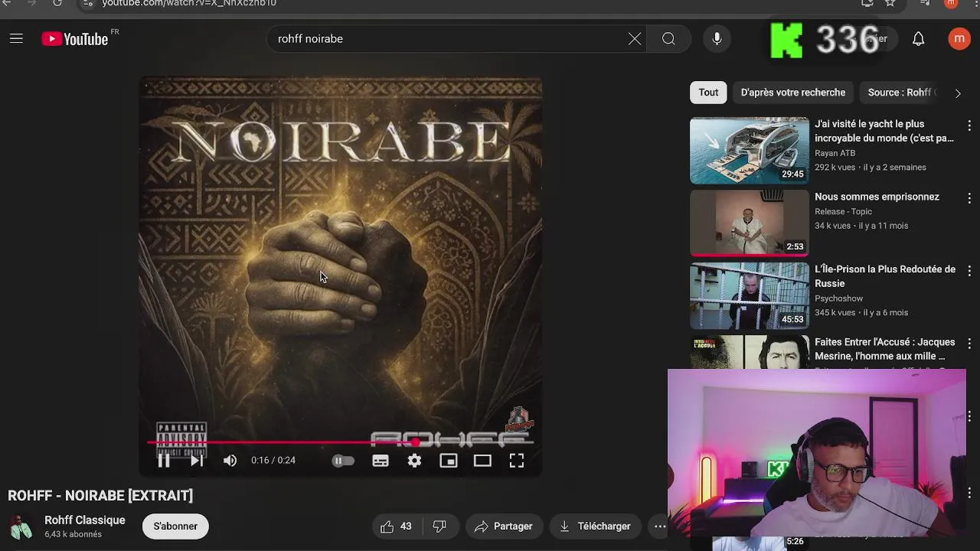Viewport: 980px width, 551px height.
Task: Click Rayan ATB channel name
Action: point(835,153)
